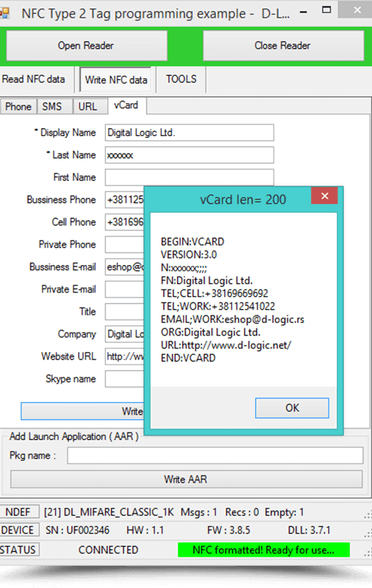Click 'Msgs : 1' in NDEF status row
The width and height of the screenshot is (372, 588).
199,512
